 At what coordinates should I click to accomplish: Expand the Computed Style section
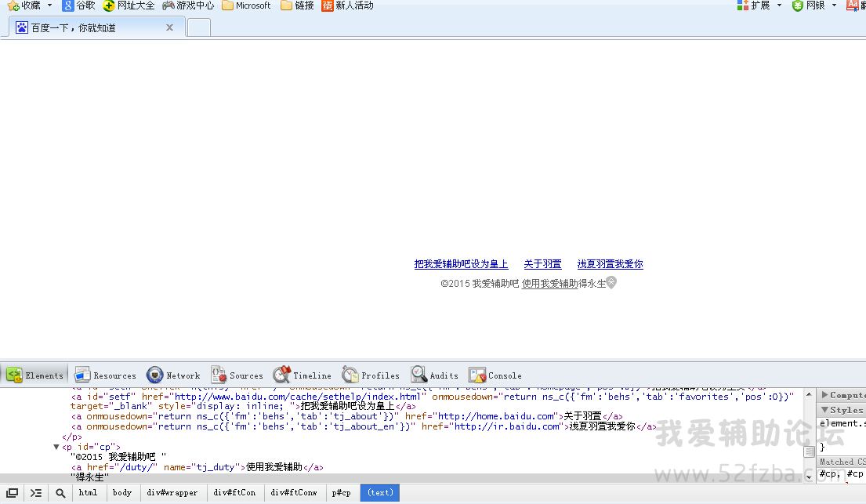tap(825, 395)
